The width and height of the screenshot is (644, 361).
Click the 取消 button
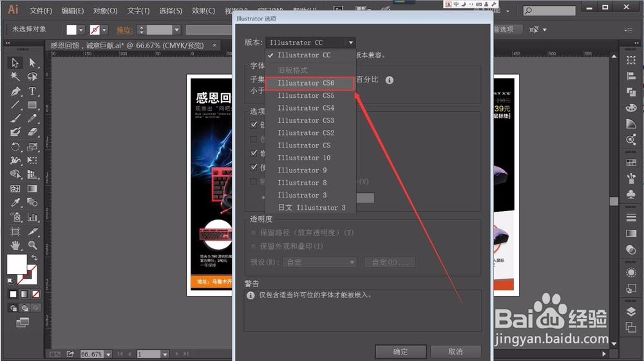coord(455,351)
